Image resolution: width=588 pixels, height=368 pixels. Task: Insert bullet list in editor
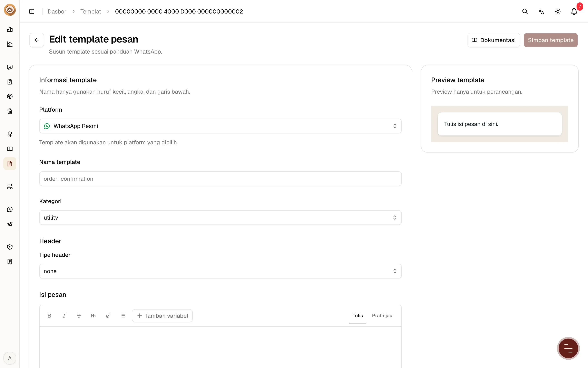123,316
